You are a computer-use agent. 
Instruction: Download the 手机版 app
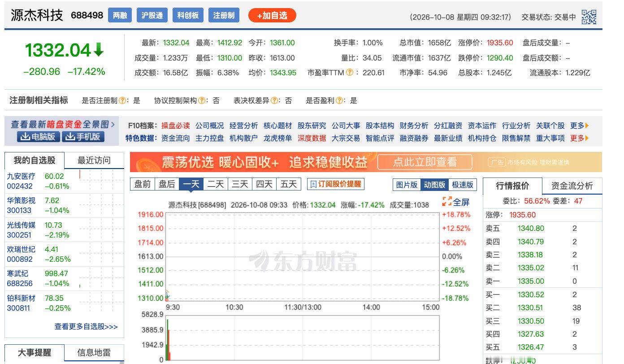83,137
